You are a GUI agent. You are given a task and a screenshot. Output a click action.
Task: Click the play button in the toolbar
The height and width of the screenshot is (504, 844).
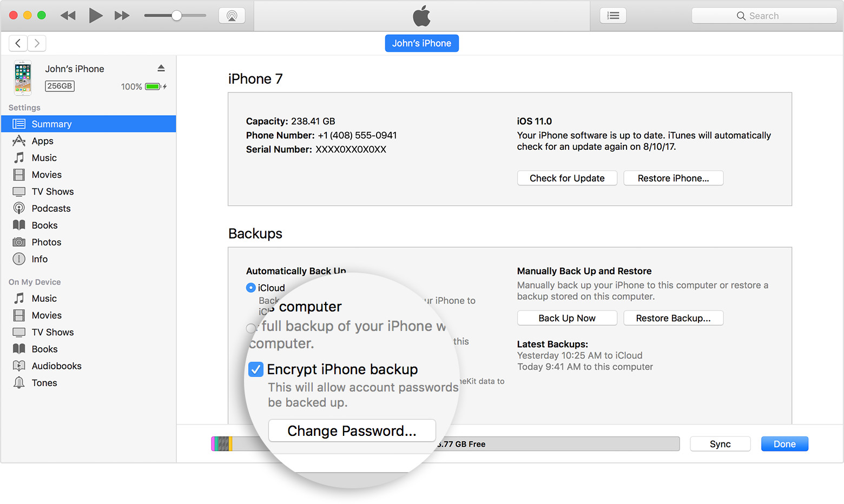click(96, 16)
